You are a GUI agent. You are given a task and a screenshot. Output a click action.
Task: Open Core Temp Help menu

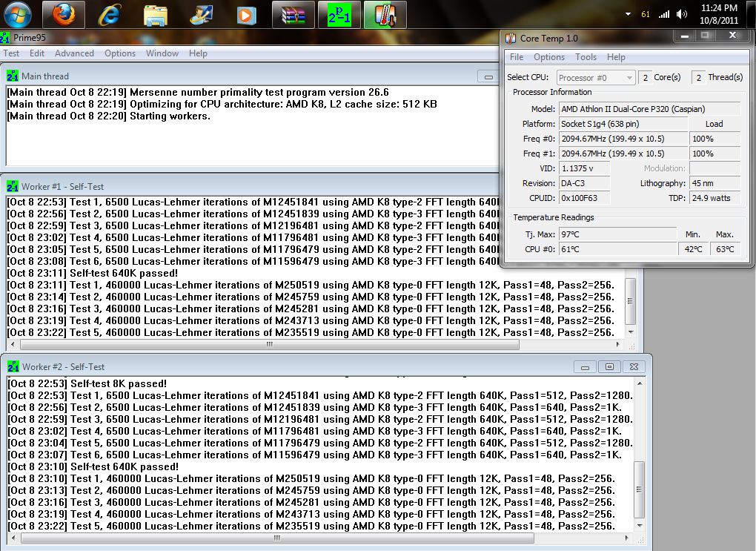click(x=616, y=57)
